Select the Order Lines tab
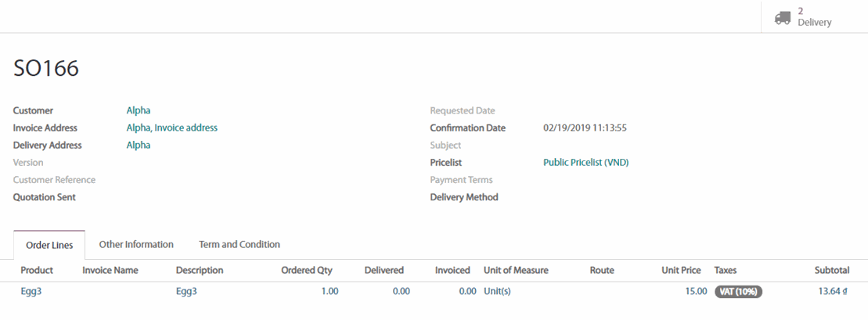Screen dimensions: 868x320 pyautogui.click(x=49, y=246)
